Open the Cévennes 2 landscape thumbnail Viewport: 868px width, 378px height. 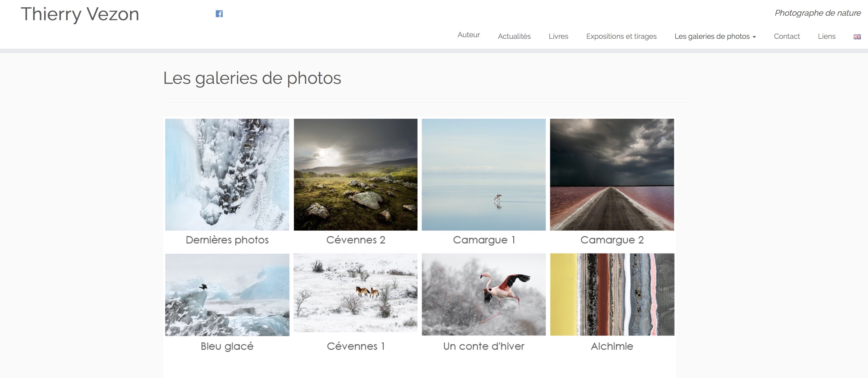pyautogui.click(x=355, y=174)
